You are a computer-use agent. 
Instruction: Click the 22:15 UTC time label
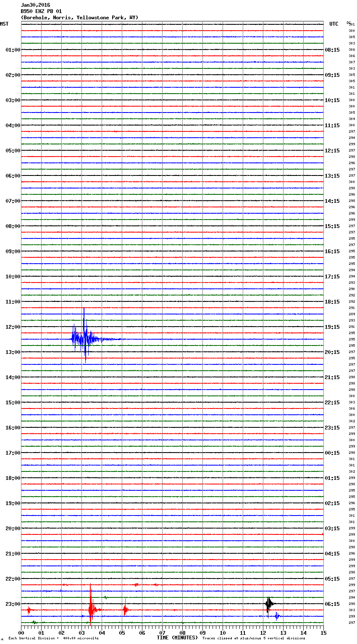(332, 403)
